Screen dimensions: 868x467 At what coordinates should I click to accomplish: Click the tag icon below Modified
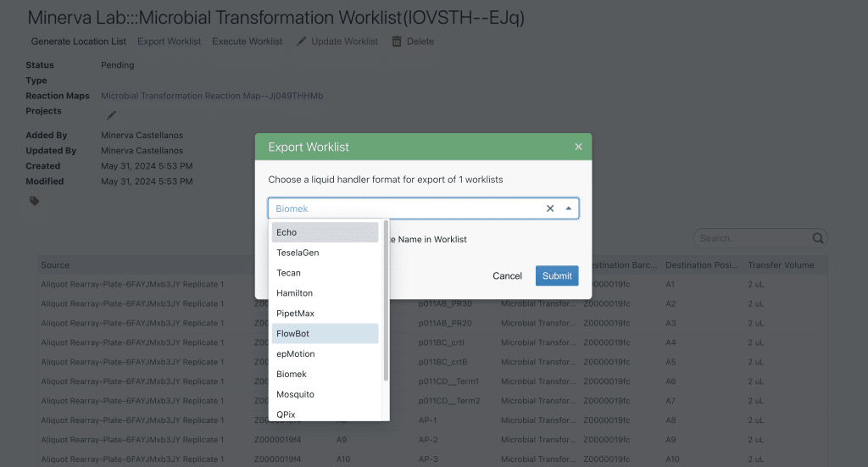click(35, 201)
